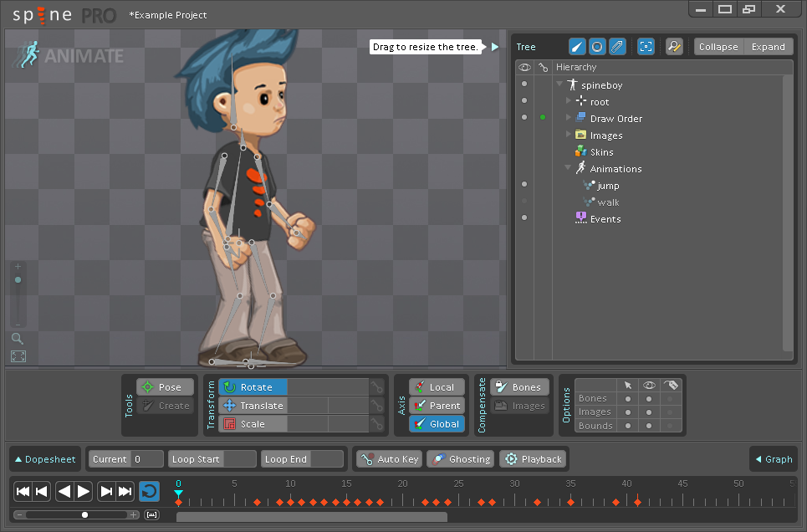Select the Translate transform tool
This screenshot has width=807, height=532.
253,406
